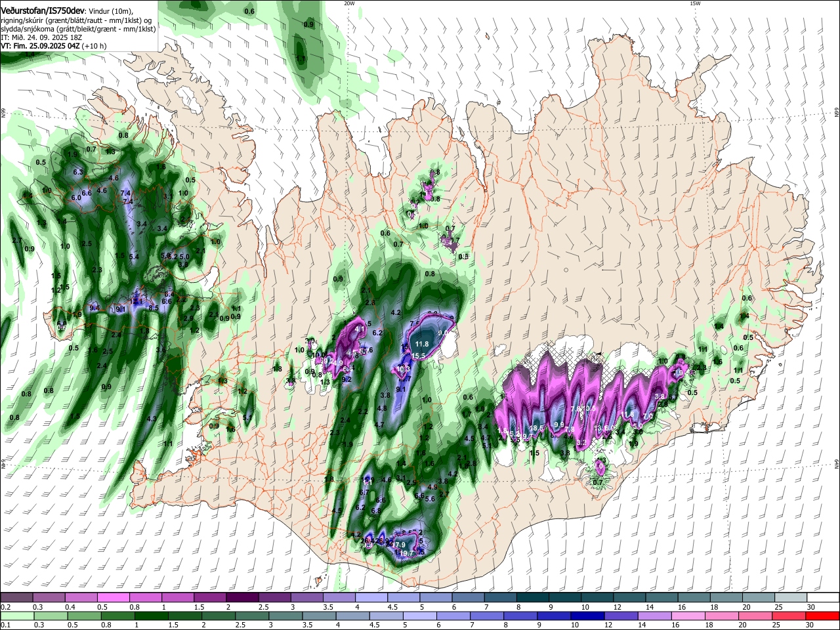
Task: Pick the violet 3 swatch in upper legend row
Action: coord(306,598)
